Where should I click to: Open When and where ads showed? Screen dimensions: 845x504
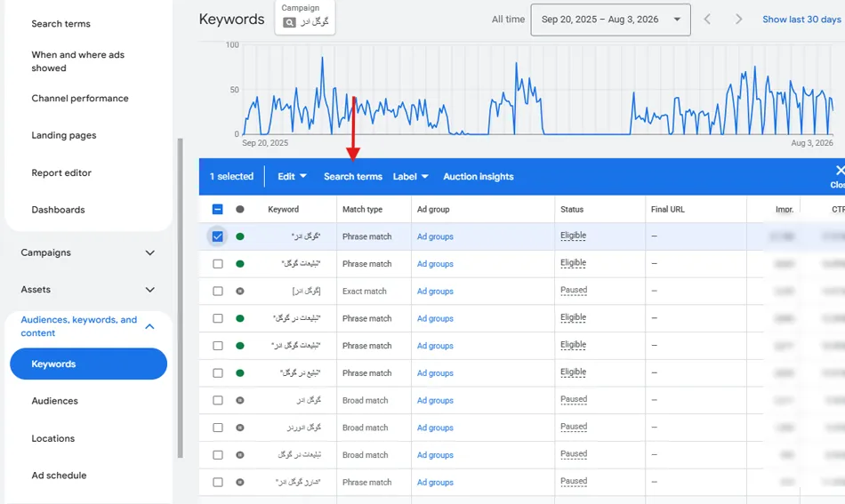point(77,61)
